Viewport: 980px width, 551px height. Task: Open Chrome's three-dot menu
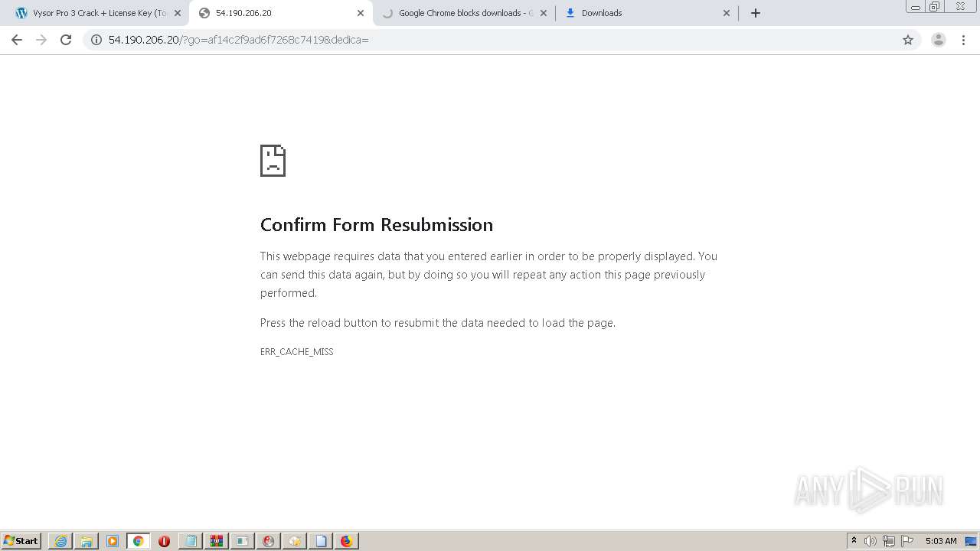point(964,40)
